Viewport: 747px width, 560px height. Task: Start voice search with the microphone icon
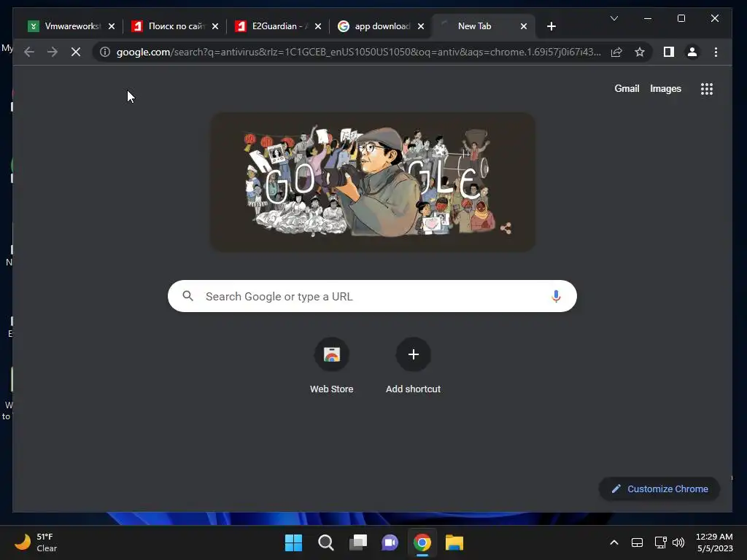[555, 296]
